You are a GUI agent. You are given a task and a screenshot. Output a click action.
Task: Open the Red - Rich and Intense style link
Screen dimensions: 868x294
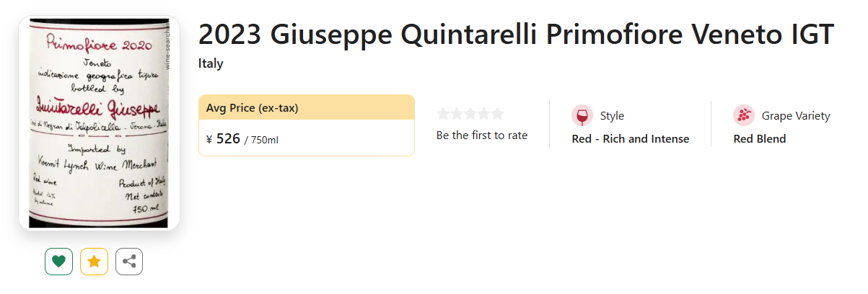(630, 139)
